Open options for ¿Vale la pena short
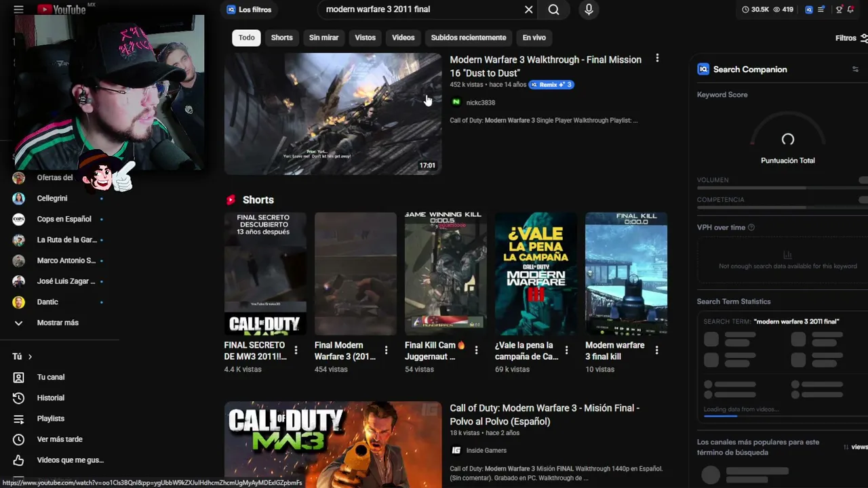Screen dimensions: 868x488 point(566,350)
